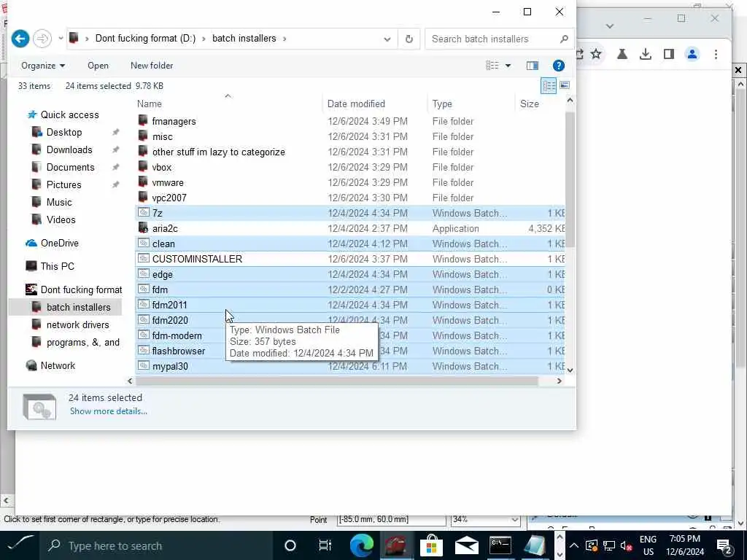This screenshot has height=560, width=747.
Task: Click the 7z batch file icon
Action: click(144, 212)
